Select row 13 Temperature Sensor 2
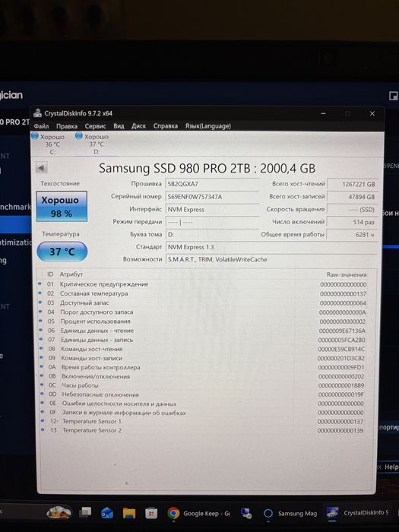Screen dimensions: 399x532 coord(202,430)
